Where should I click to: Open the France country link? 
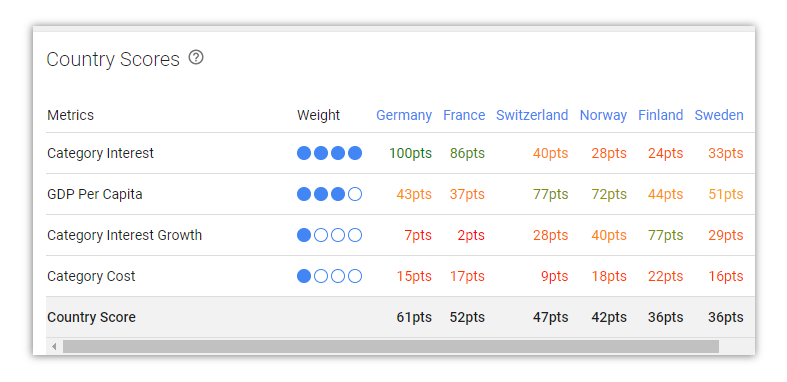point(464,115)
